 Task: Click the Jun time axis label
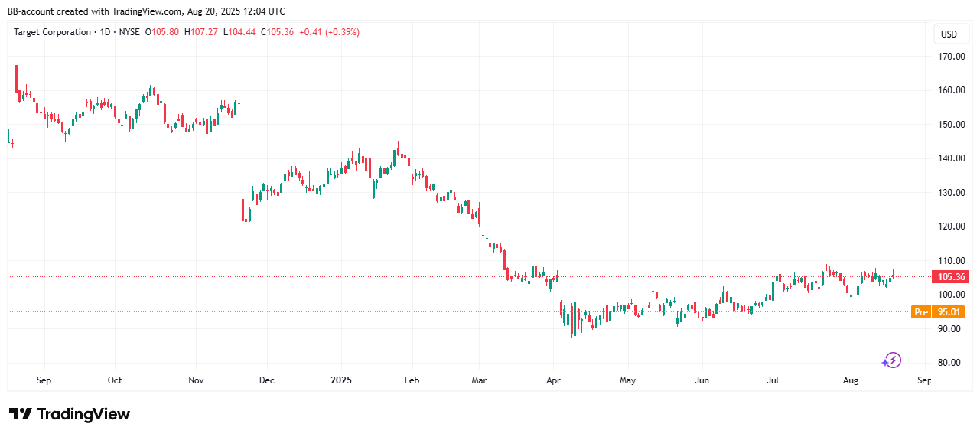702,380
